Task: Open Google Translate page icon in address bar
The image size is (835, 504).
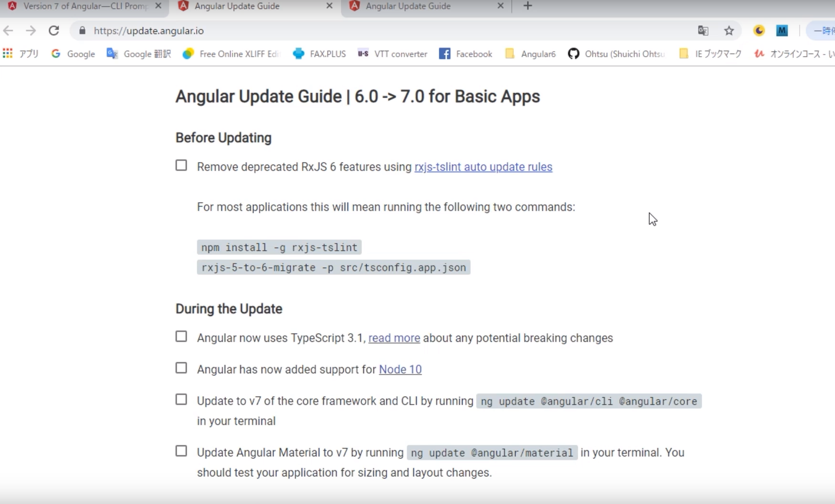Action: (x=703, y=31)
